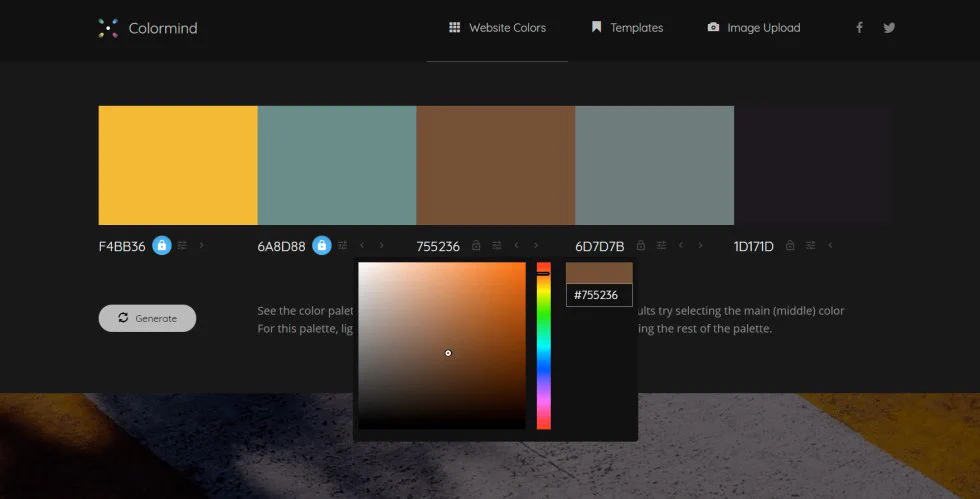
Task: Open the Twitter page icon
Action: pos(889,28)
